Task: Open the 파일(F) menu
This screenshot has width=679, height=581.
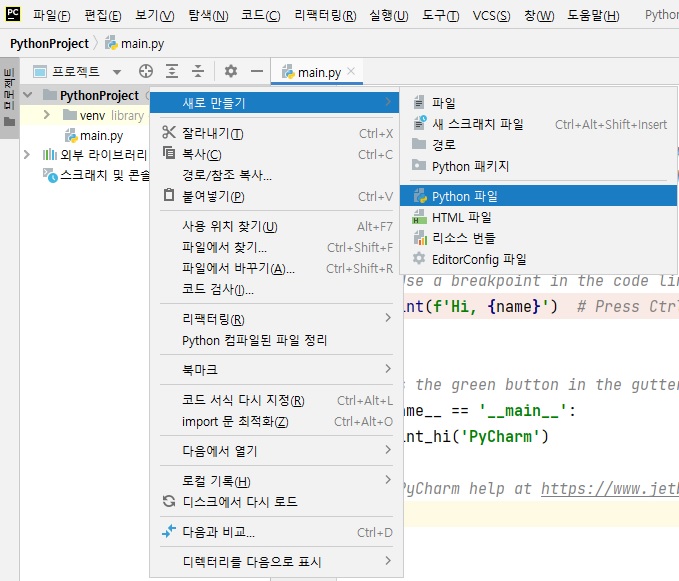Action: (52, 16)
